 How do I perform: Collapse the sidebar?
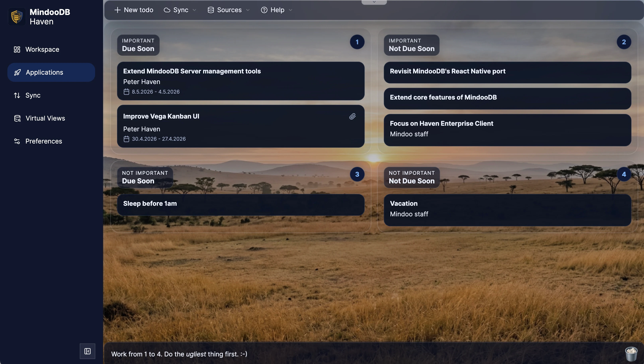click(x=87, y=351)
